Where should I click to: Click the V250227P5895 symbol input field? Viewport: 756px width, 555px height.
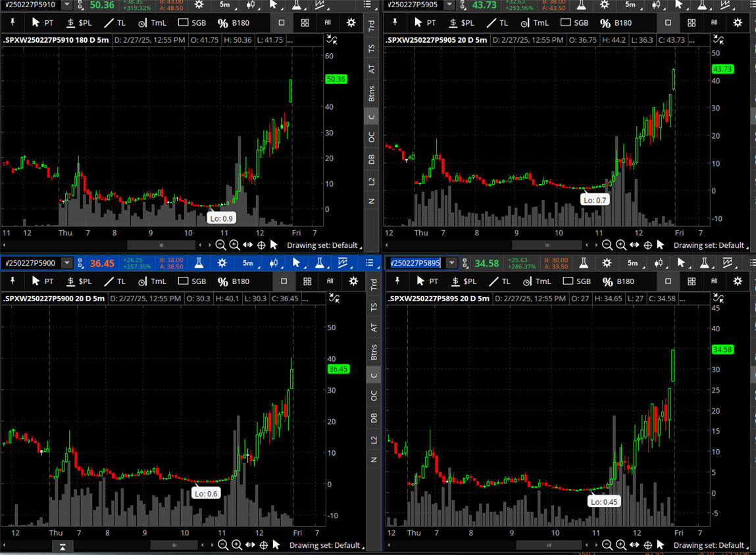click(x=416, y=263)
